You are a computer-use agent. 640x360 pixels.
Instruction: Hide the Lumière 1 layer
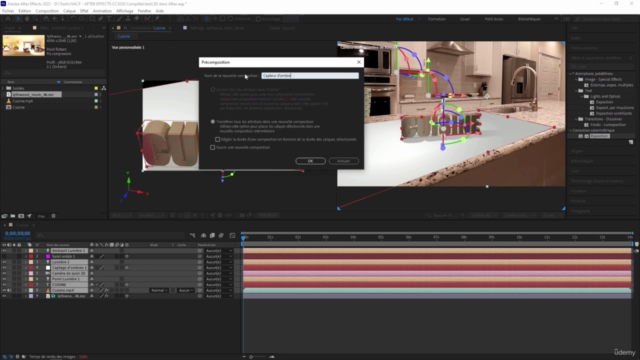(x=4, y=262)
